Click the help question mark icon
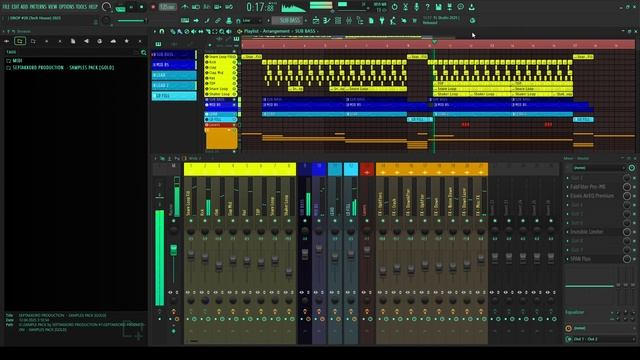Screen dimensions: 640x360 [x=427, y=7]
